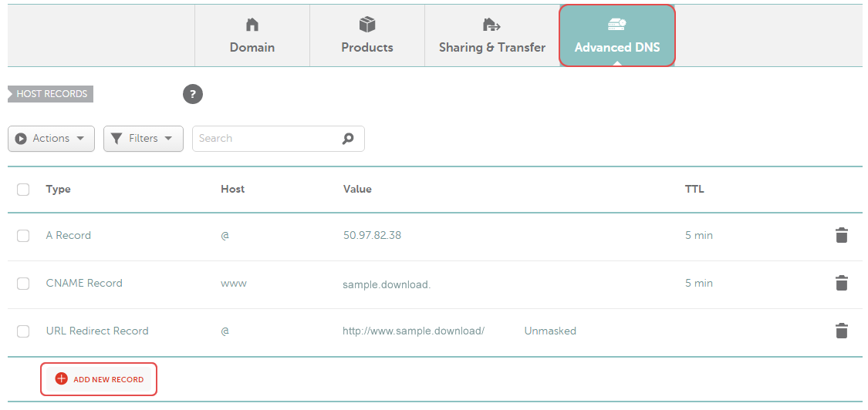This screenshot has height=410, width=868.
Task: Expand the Filters dropdown
Action: (x=143, y=139)
